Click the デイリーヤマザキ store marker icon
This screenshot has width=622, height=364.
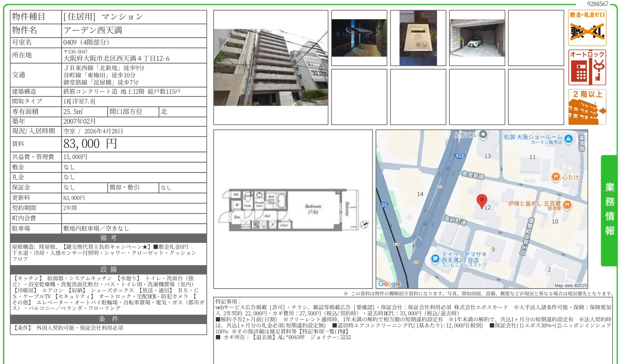tap(435, 259)
